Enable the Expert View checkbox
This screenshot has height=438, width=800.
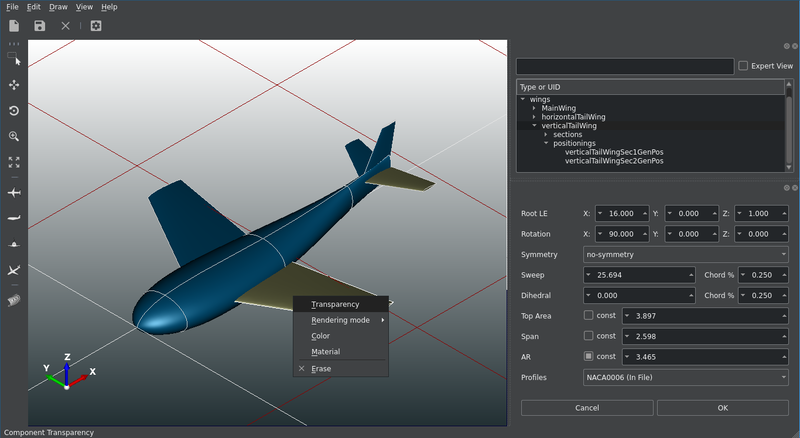tap(743, 66)
